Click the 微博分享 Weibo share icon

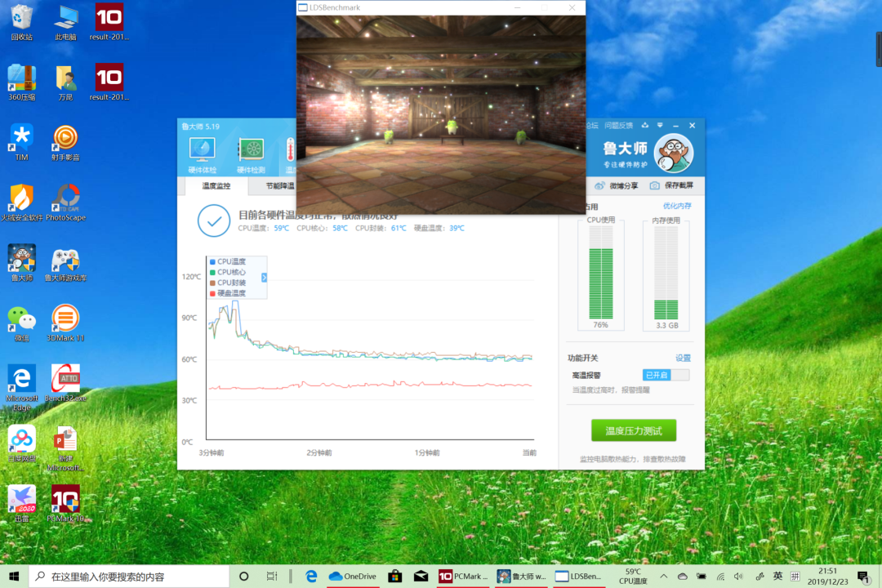(599, 185)
